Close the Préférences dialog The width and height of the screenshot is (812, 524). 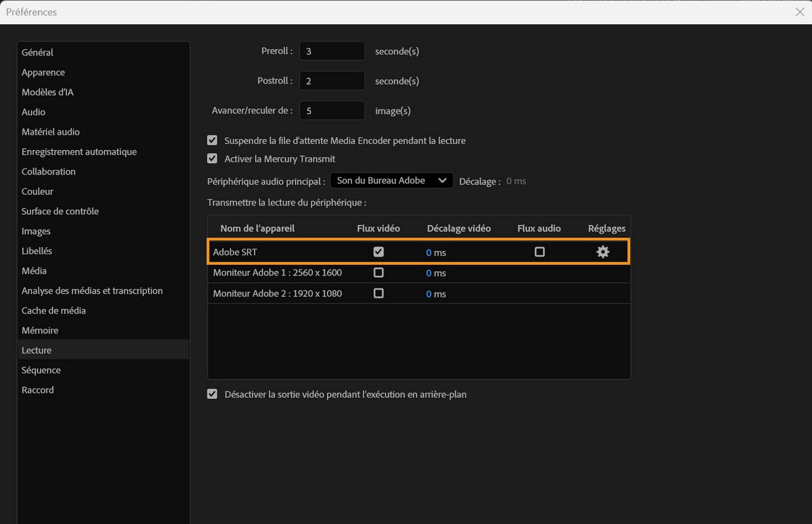(800, 11)
